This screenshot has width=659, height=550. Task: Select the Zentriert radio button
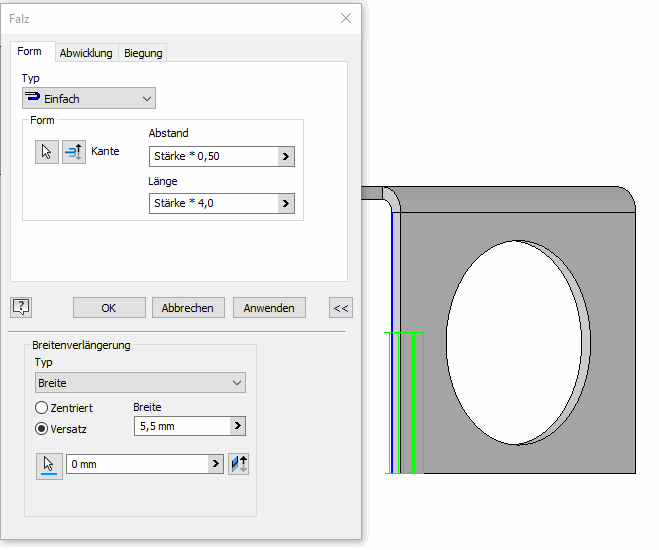[x=42, y=408]
